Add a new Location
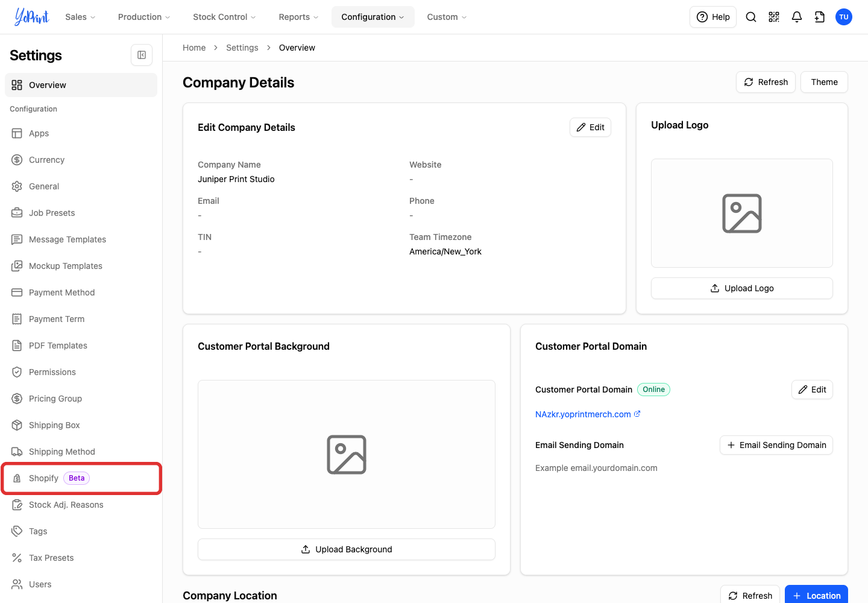The image size is (868, 603). pyautogui.click(x=816, y=595)
